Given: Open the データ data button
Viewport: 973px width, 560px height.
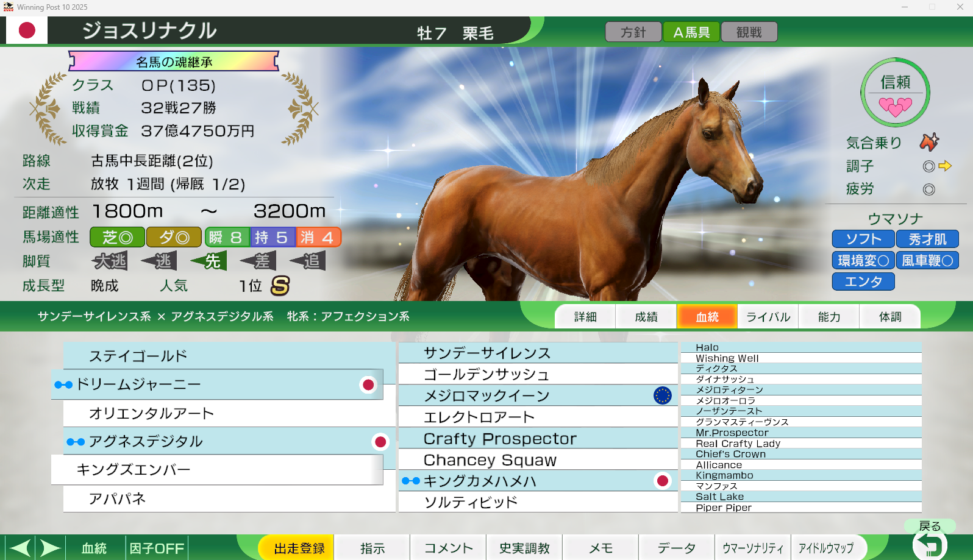Looking at the screenshot, I should pos(677,548).
